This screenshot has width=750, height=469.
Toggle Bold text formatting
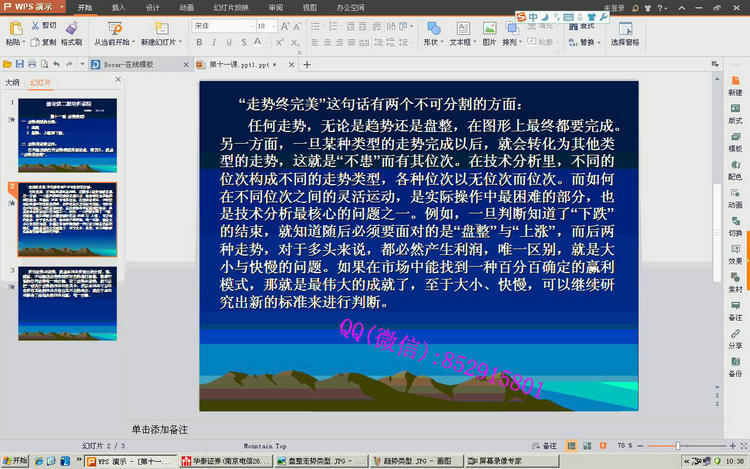pyautogui.click(x=199, y=43)
